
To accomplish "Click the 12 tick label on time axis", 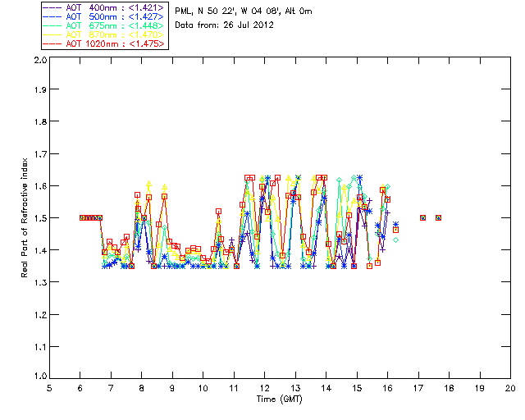I will point(264,388).
